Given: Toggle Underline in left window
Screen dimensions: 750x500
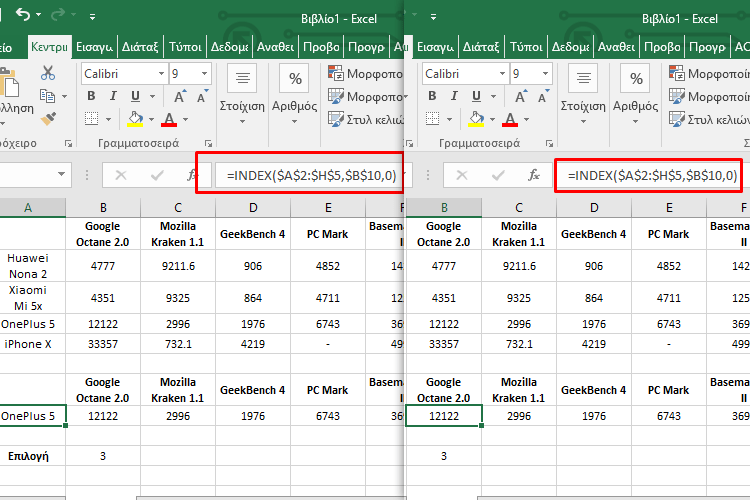Looking at the screenshot, I should click(x=135, y=96).
